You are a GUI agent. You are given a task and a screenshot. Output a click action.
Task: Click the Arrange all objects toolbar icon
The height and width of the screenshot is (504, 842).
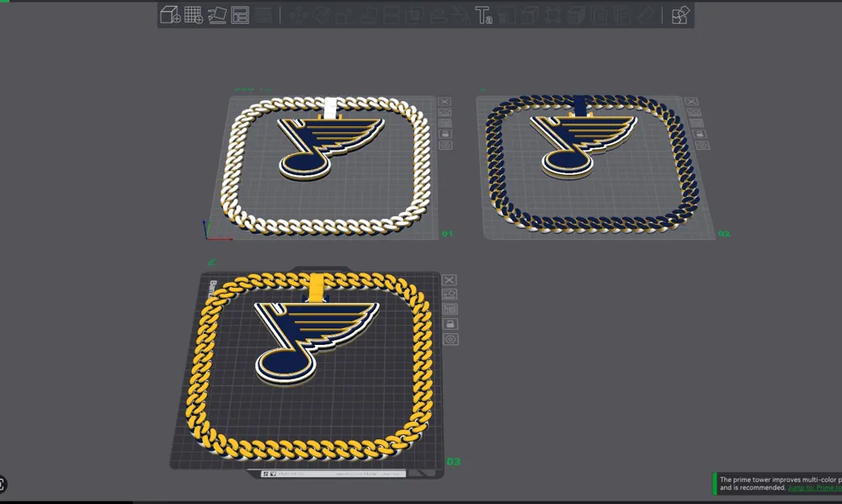240,15
